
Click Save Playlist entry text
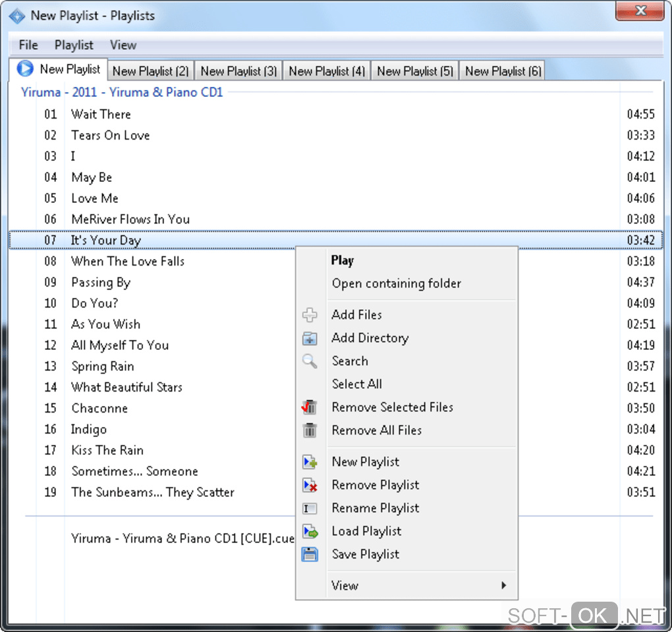(365, 554)
